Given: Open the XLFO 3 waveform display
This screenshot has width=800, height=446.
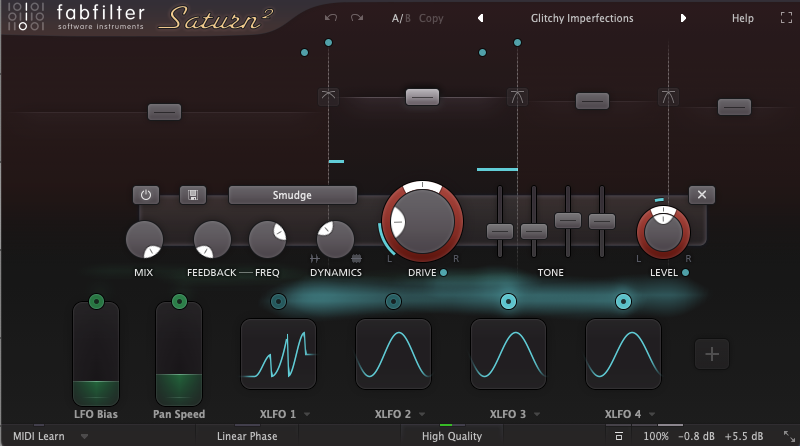Looking at the screenshot, I should [x=508, y=354].
